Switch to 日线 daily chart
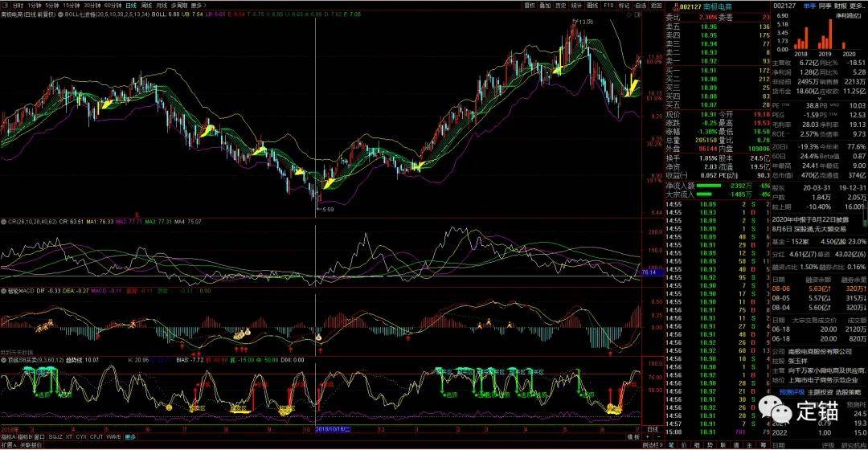 coord(131,5)
